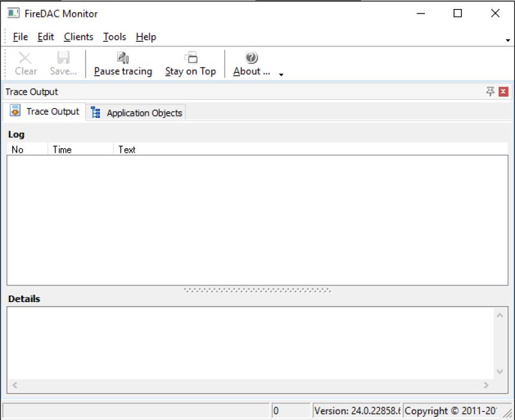Enable Stay on Top mode

click(190, 63)
